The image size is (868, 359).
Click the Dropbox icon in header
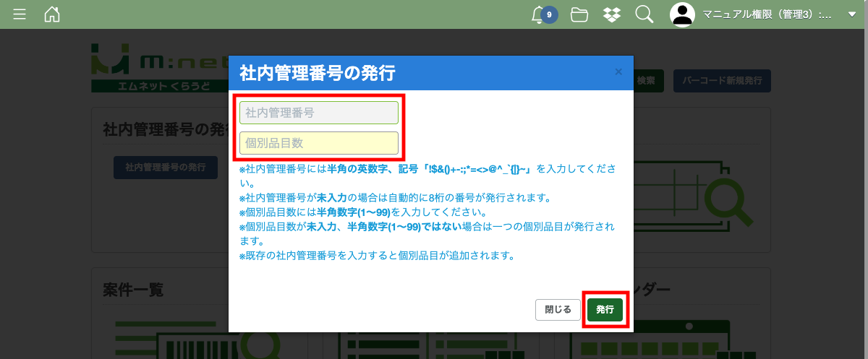pyautogui.click(x=611, y=14)
